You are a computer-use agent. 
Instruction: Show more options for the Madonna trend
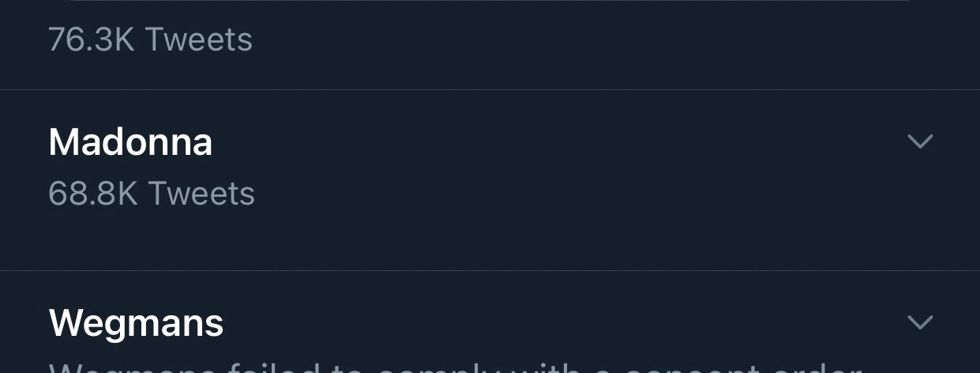tap(920, 142)
